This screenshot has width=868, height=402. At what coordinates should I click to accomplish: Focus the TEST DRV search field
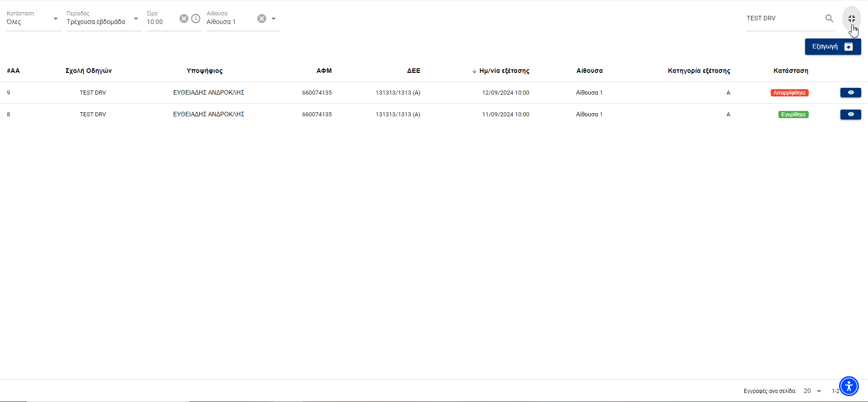point(783,19)
